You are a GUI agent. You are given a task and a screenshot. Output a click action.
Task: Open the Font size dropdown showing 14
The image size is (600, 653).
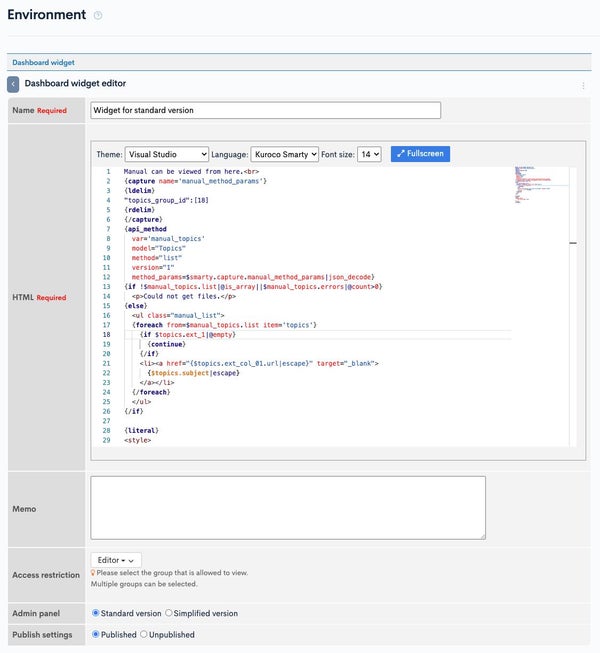click(x=369, y=154)
